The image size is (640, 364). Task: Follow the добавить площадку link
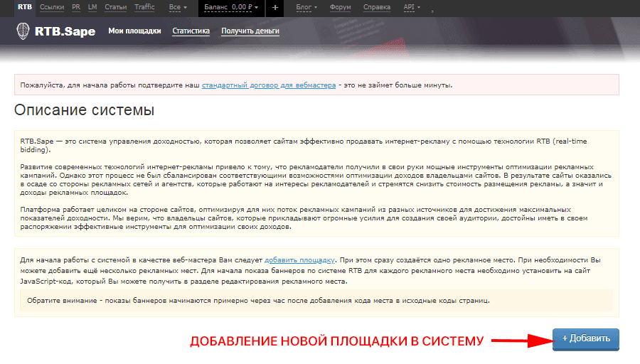[x=299, y=260]
